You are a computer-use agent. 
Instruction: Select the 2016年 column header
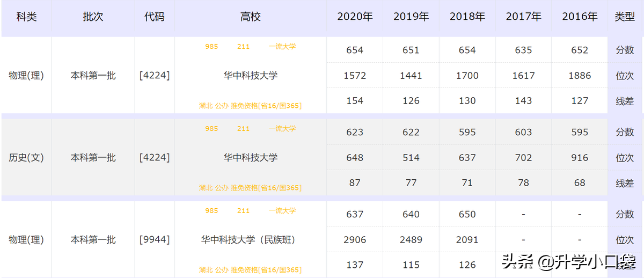580,17
